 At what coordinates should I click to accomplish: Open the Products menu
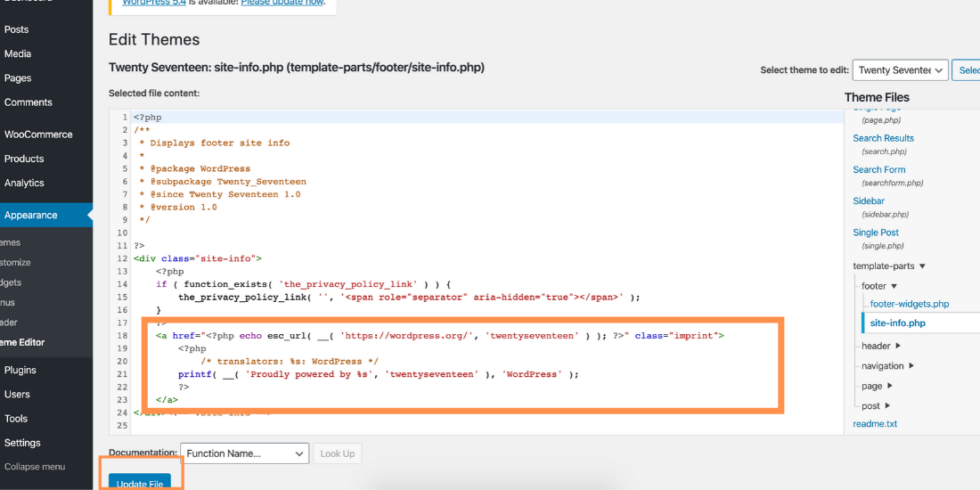pos(24,159)
